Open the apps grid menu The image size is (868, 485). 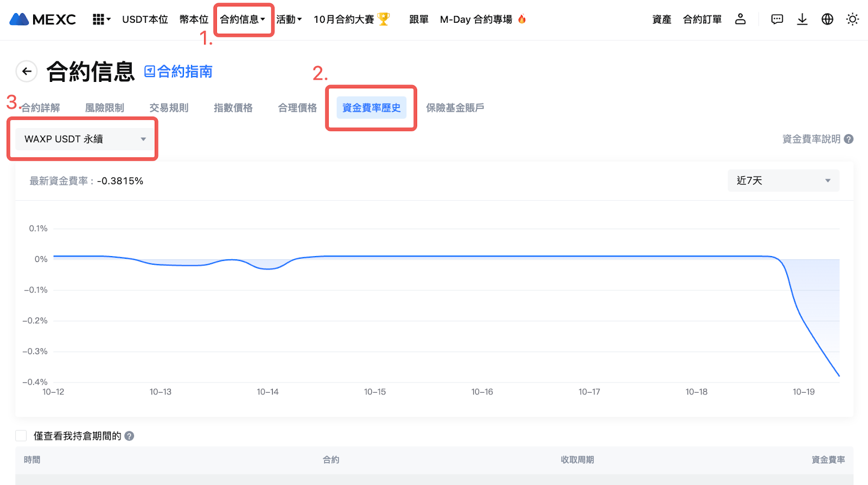[100, 20]
